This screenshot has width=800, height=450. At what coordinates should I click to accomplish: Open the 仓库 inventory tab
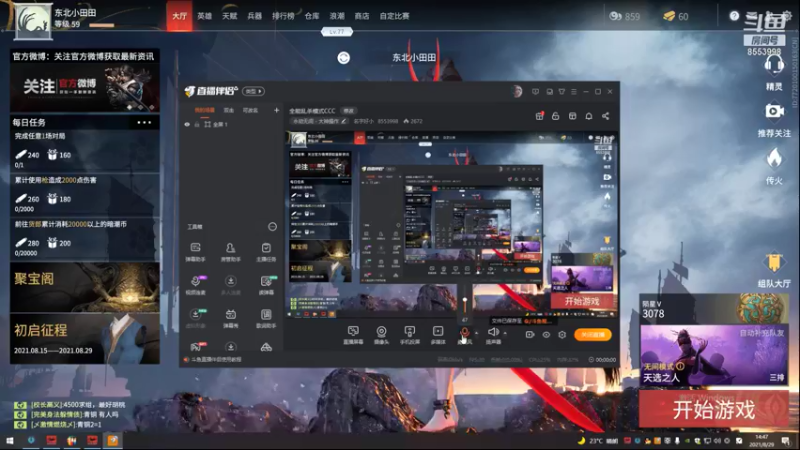click(x=312, y=16)
